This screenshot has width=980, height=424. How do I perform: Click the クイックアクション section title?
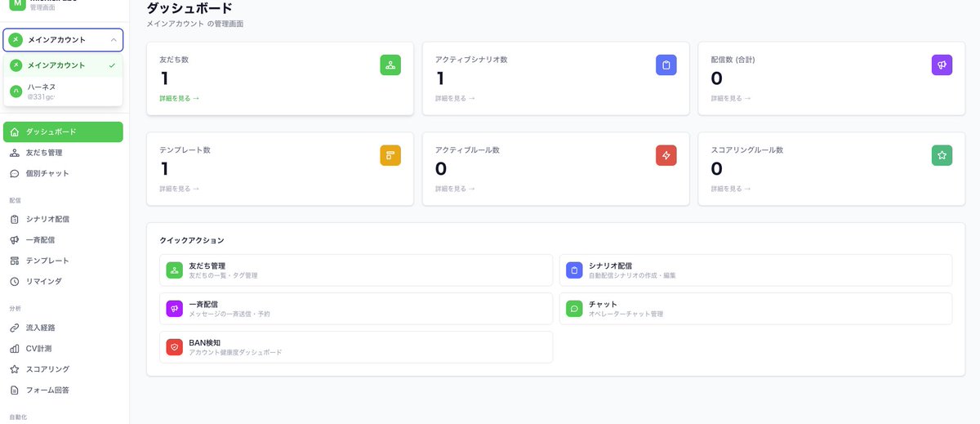(x=192, y=240)
